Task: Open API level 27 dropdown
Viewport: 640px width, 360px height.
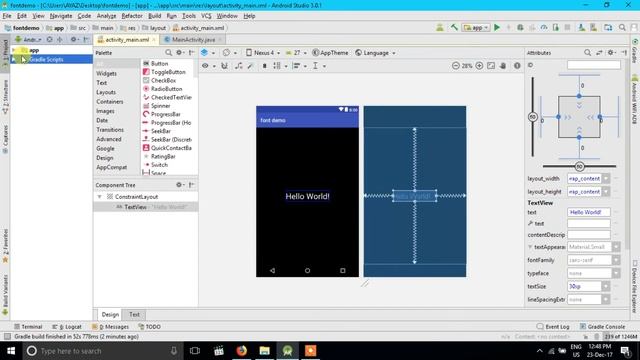Action: [x=296, y=53]
